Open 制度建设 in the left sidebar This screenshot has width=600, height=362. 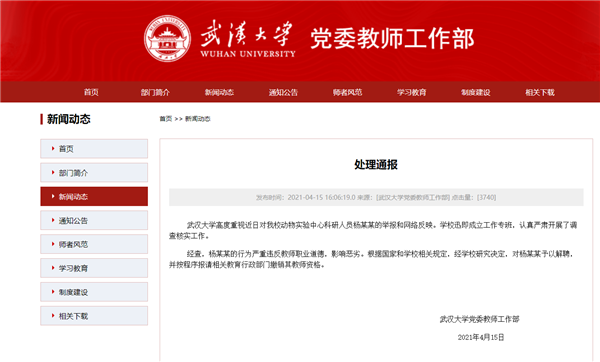coord(94,292)
